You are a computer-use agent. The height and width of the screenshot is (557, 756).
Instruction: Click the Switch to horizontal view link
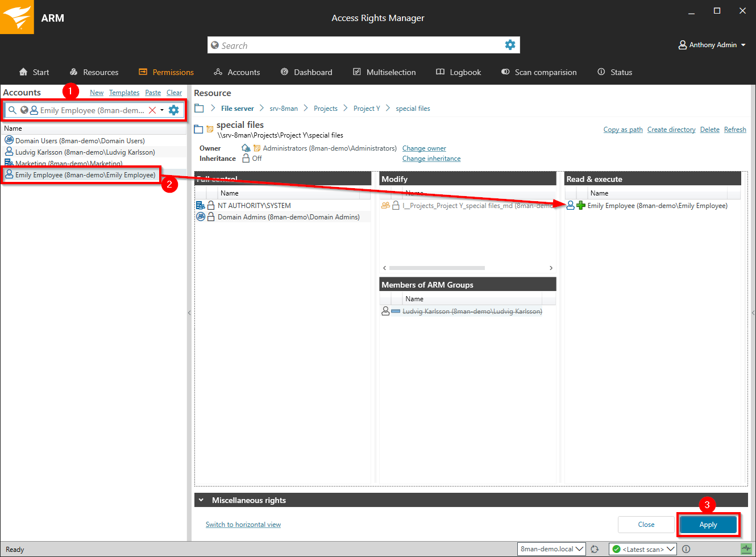coord(243,525)
